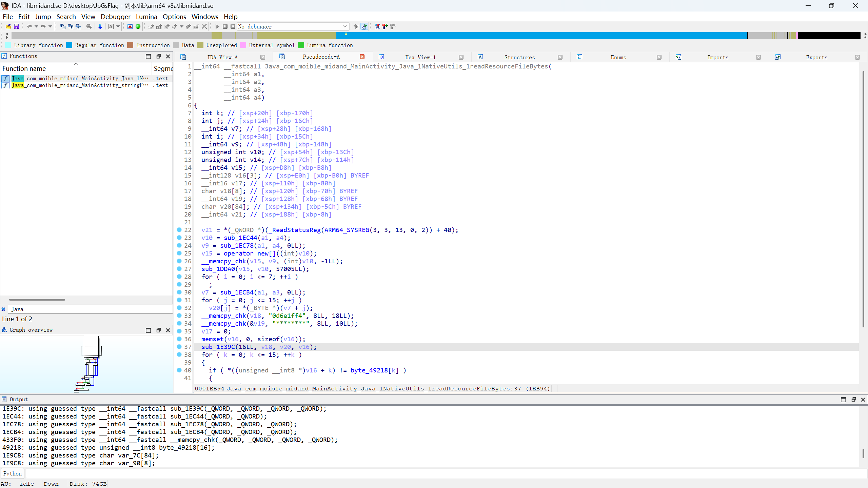Click the Python command input line

446,473
